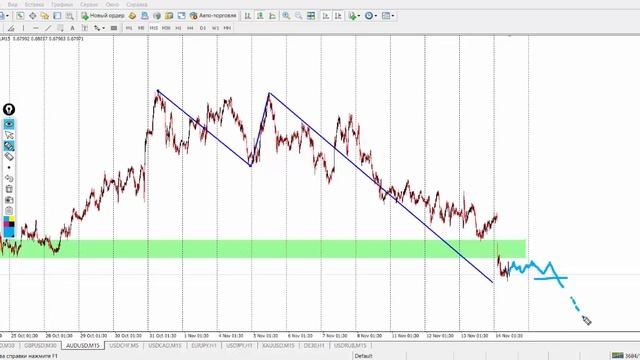Open indicators list dropdown
The image size is (640, 360).
point(354,16)
